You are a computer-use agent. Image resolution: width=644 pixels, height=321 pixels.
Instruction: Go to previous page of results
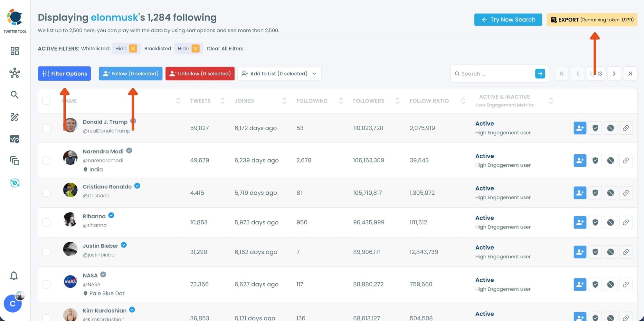click(x=578, y=73)
